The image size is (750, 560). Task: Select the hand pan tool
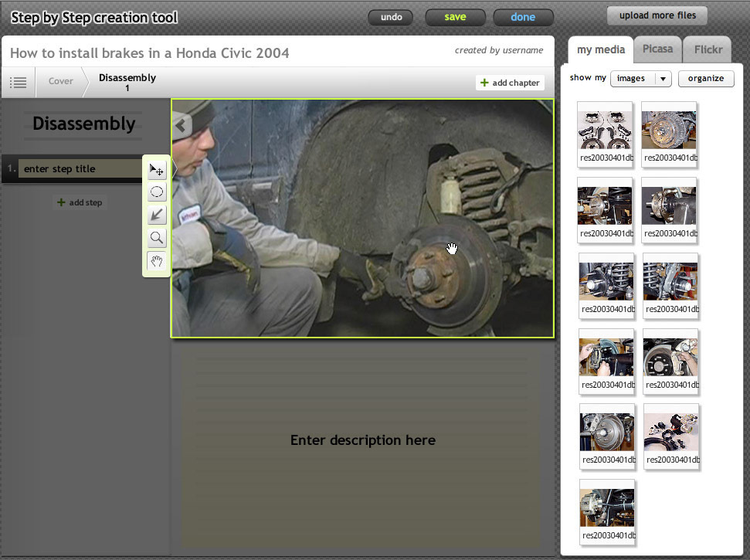pos(156,260)
